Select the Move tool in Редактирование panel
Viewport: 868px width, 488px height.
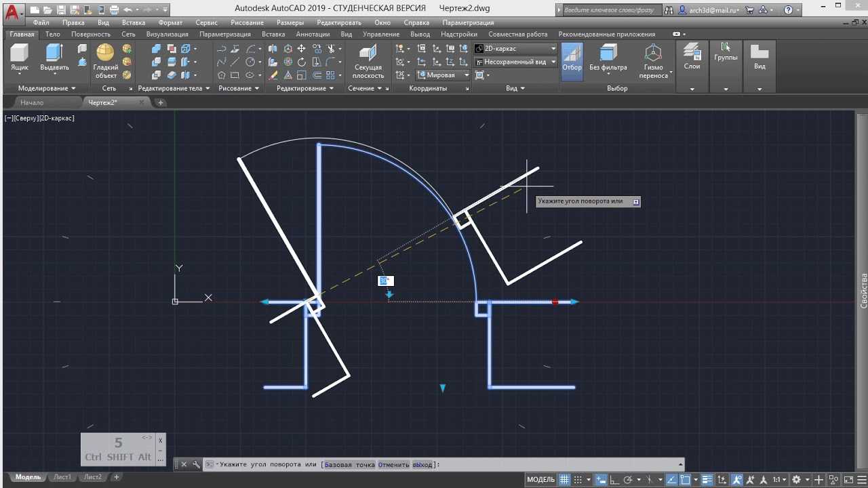point(301,49)
